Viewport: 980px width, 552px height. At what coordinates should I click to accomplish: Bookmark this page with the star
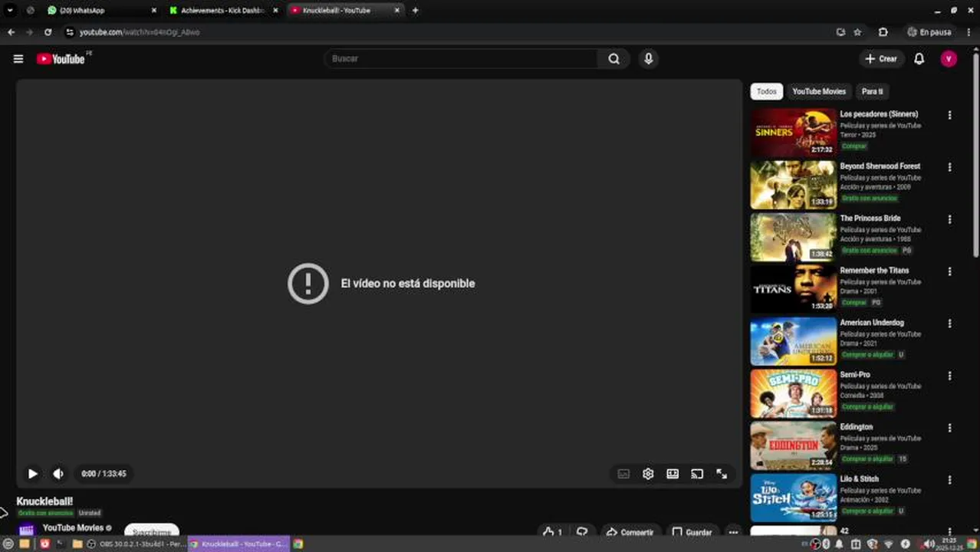coord(857,32)
